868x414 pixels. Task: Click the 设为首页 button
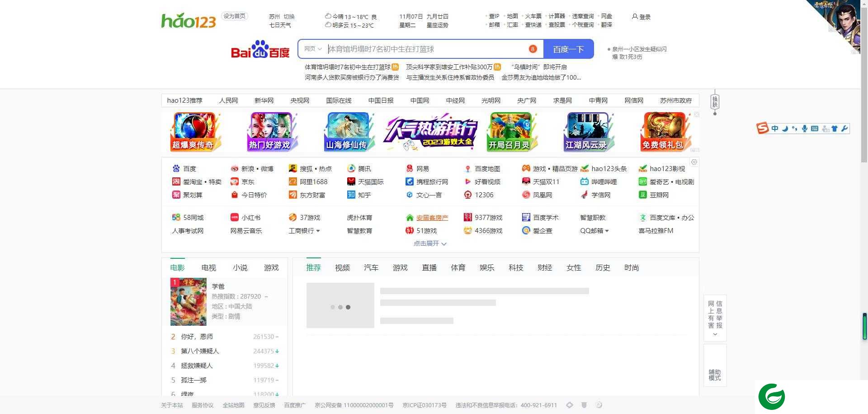[x=234, y=16]
